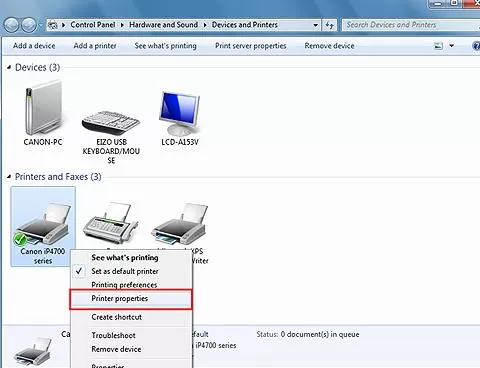Expand the arrow after Hardware and Sound breadcrumb
This screenshot has width=480, height=368.
(x=205, y=25)
